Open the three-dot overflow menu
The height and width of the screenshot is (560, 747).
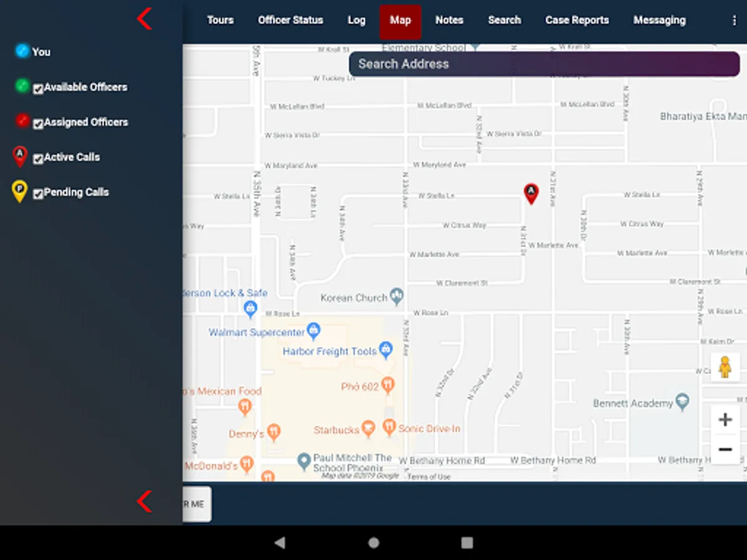click(x=735, y=21)
